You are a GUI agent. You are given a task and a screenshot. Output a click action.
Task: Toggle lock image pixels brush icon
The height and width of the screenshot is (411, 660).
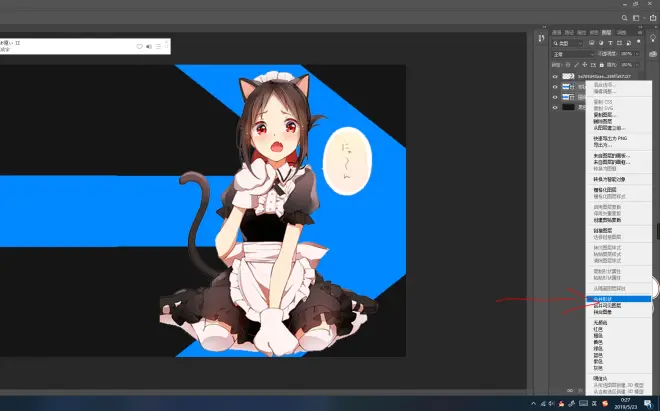coord(576,65)
